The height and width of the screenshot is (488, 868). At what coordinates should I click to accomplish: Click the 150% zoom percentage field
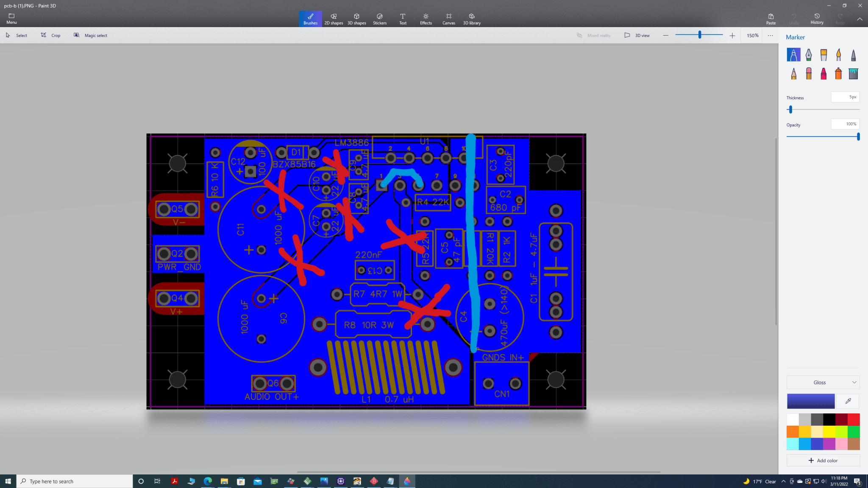tap(752, 36)
